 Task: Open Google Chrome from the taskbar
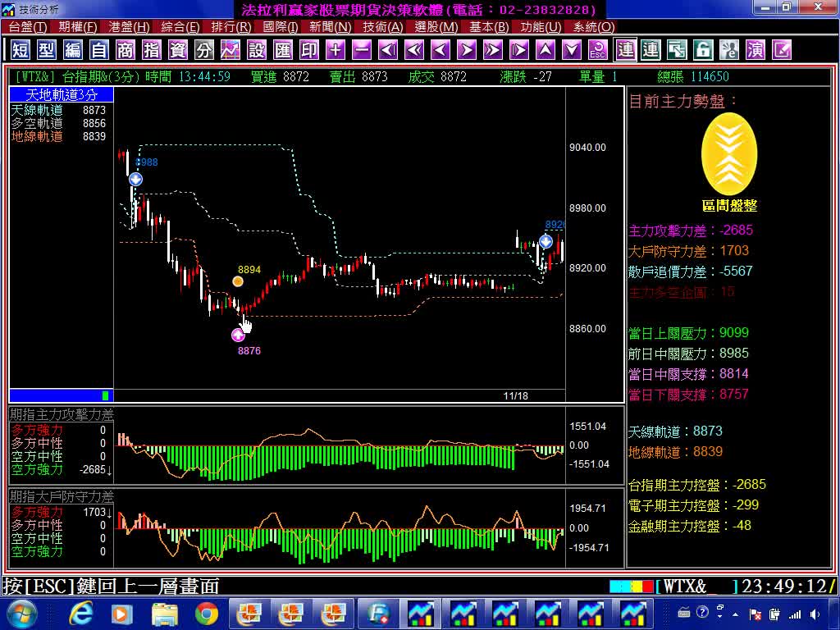tap(207, 613)
